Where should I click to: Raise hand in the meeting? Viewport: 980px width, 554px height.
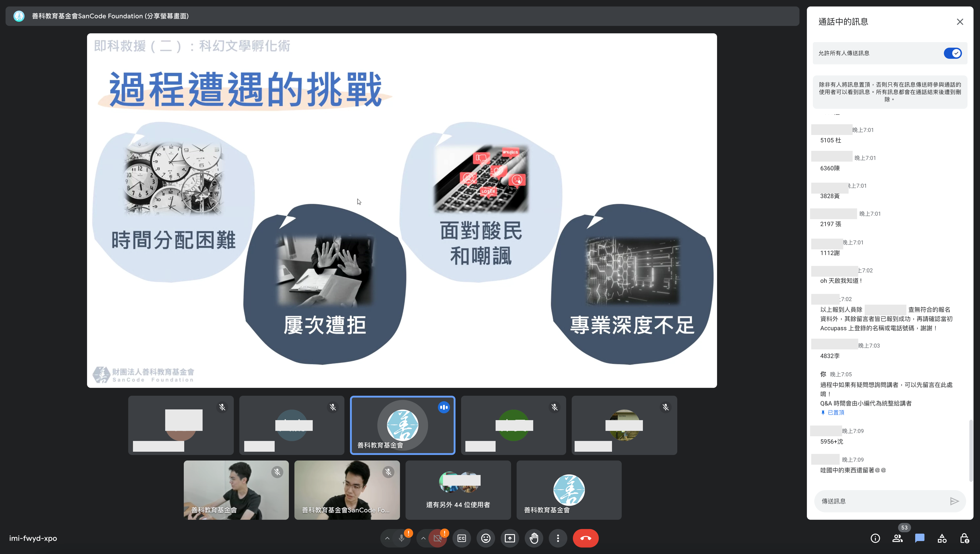[x=534, y=538]
